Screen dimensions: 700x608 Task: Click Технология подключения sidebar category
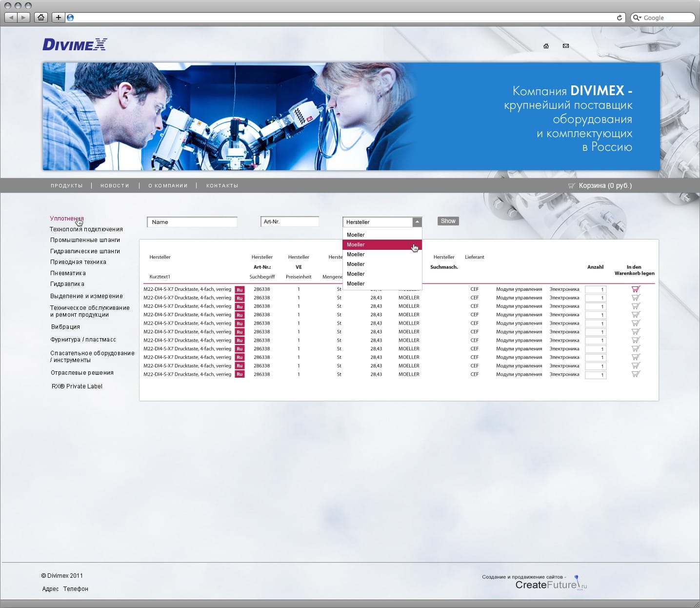click(86, 229)
